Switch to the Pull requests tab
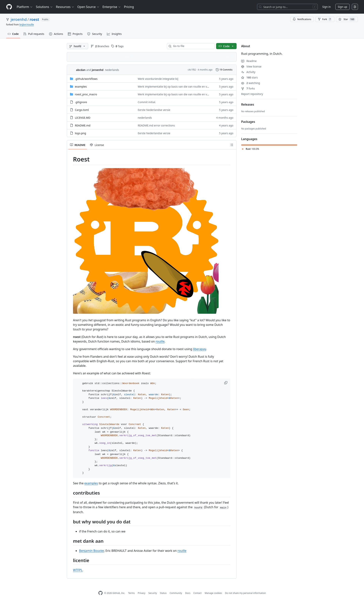364x603 pixels. [x=34, y=34]
